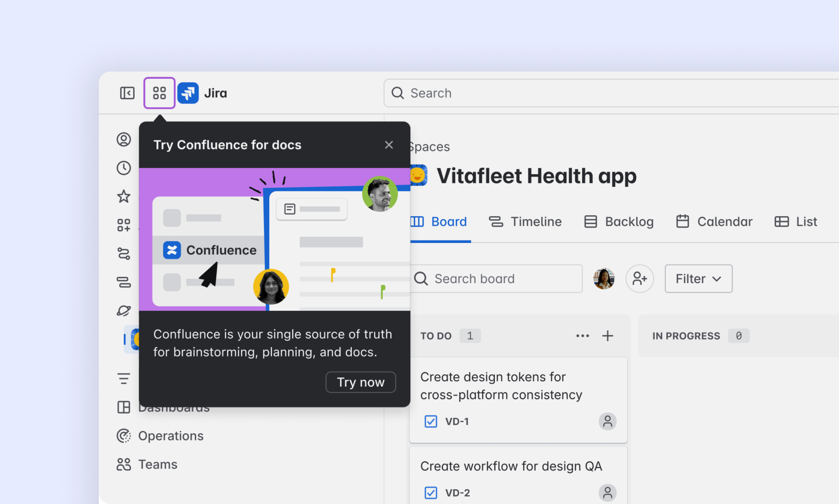Open the Recent clock icon in sidebar

(124, 168)
